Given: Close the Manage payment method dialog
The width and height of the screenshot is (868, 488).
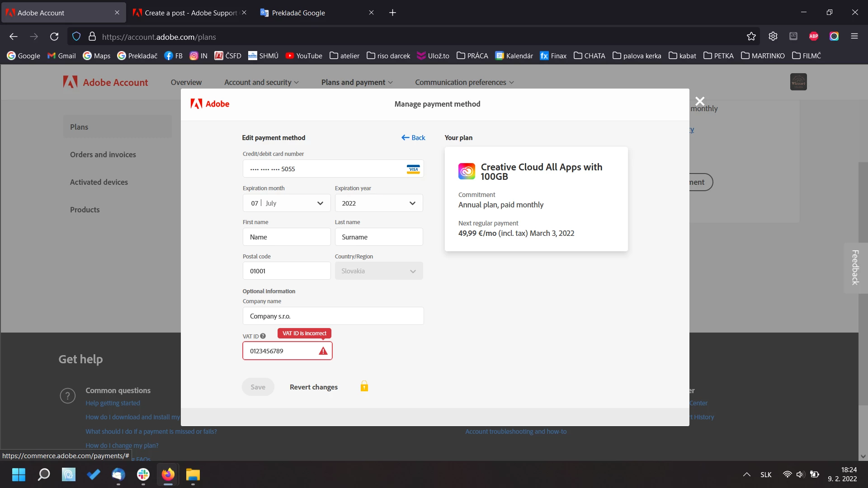Looking at the screenshot, I should [699, 101].
